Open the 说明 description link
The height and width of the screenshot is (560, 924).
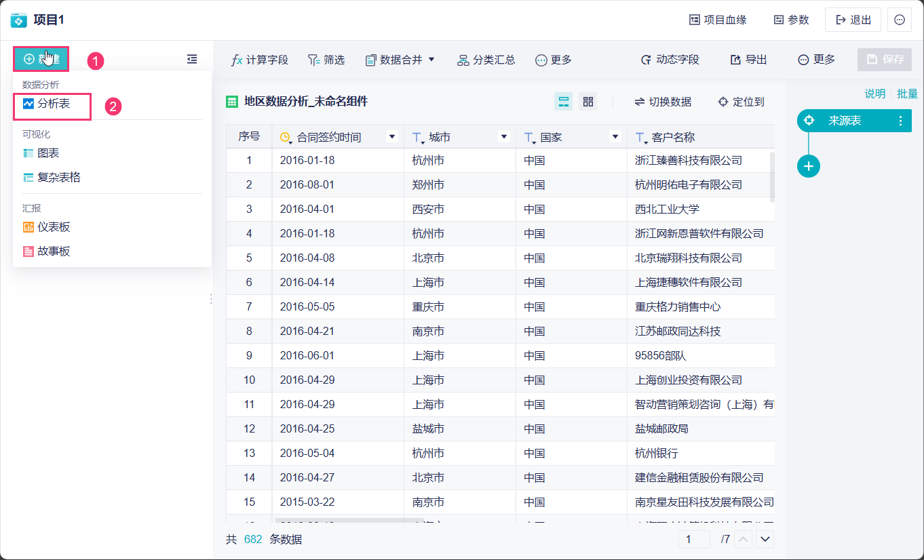874,94
